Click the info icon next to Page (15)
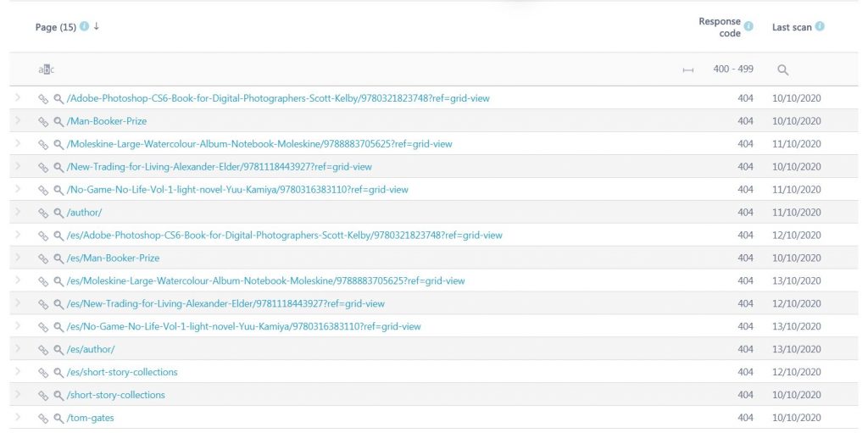Image resolution: width=868 pixels, height=433 pixels. coord(84,26)
